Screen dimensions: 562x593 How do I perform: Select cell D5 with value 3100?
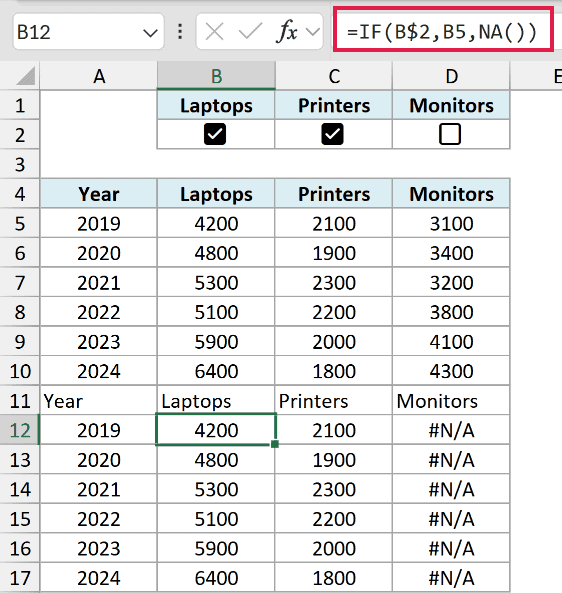451,223
